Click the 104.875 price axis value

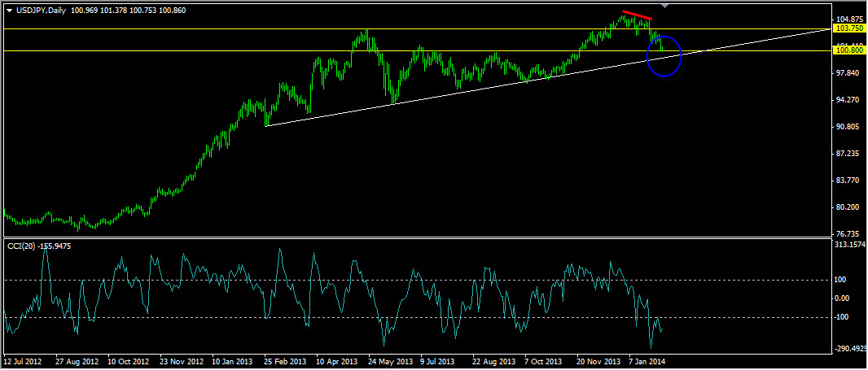point(848,19)
